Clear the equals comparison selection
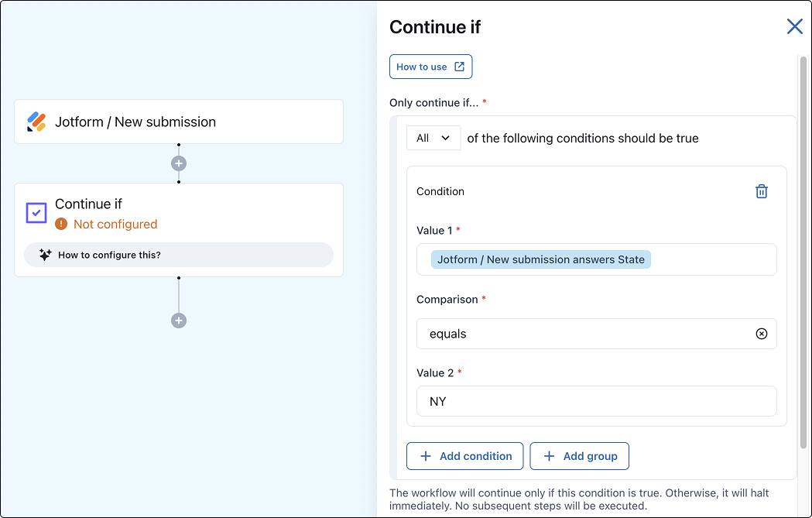The height and width of the screenshot is (518, 812). coord(761,334)
